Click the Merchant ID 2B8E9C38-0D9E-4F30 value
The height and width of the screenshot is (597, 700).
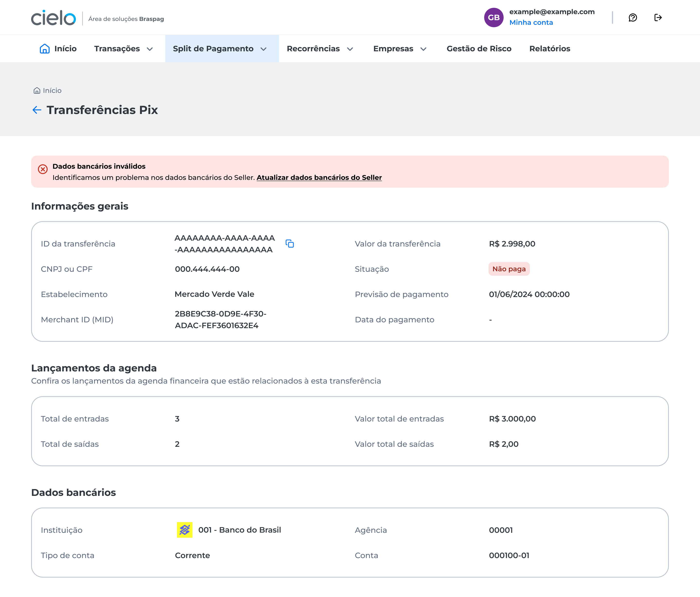pos(221,320)
